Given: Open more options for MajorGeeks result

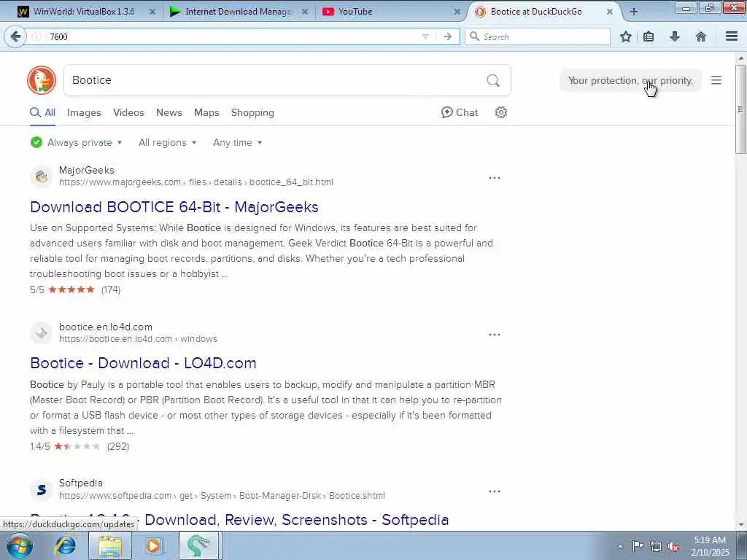Looking at the screenshot, I should [495, 178].
